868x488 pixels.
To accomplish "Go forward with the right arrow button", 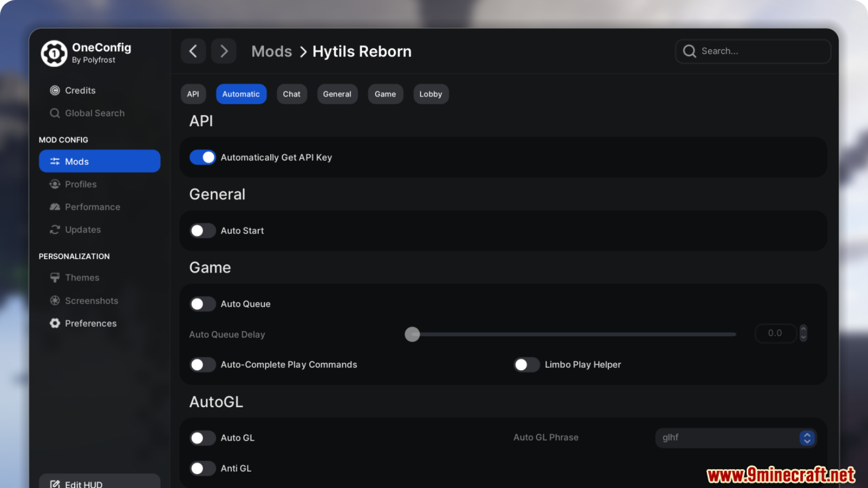I will (224, 51).
